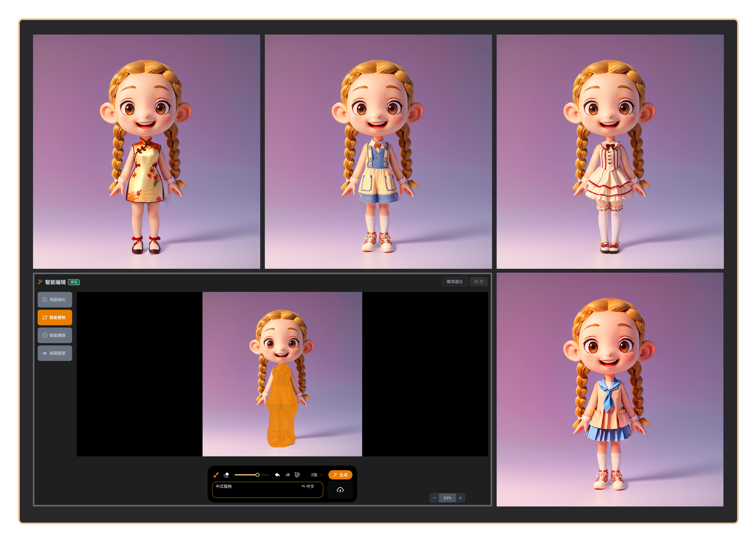Switch to 局部细化 mode
756x542 pixels.
pos(55,299)
